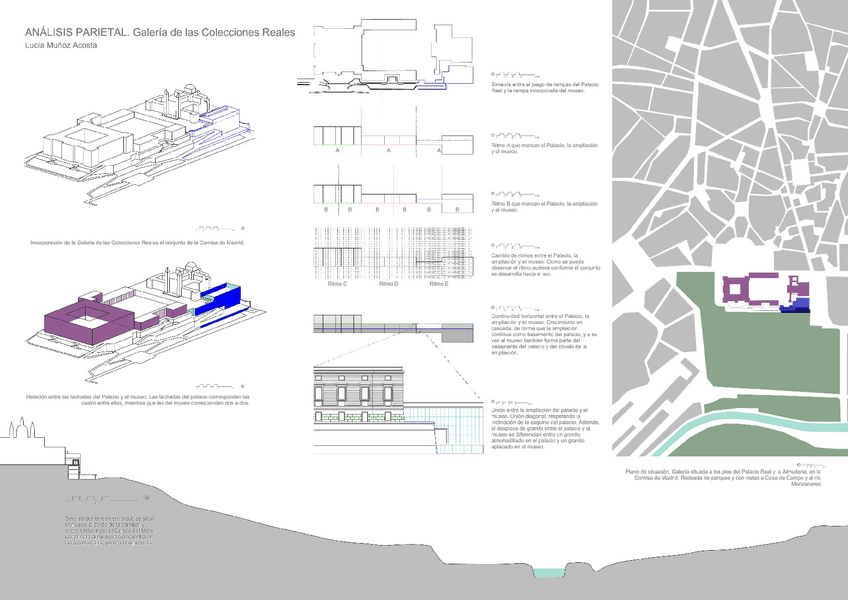
Task: Click the cathedral dome silhouette in the terrain section
Action: (x=22, y=427)
